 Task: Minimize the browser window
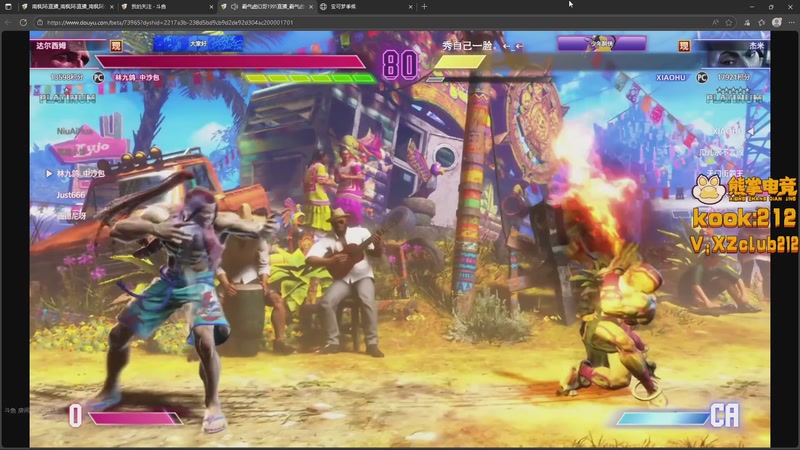point(752,7)
